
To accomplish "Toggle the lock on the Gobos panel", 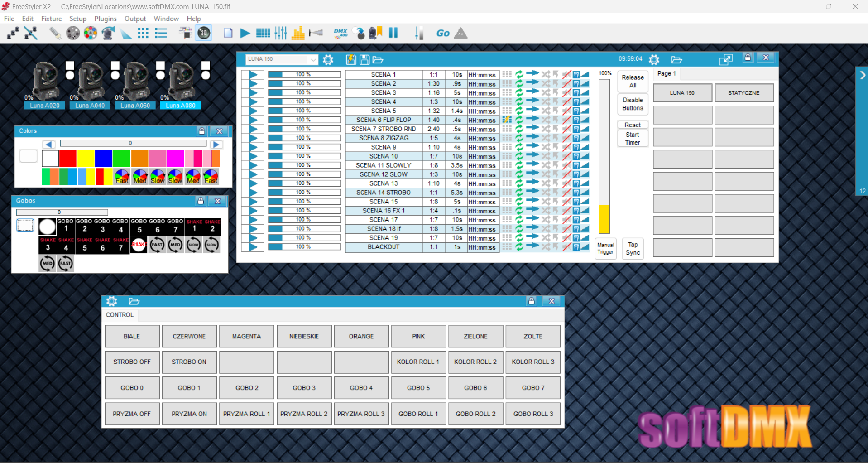I will pos(201,201).
